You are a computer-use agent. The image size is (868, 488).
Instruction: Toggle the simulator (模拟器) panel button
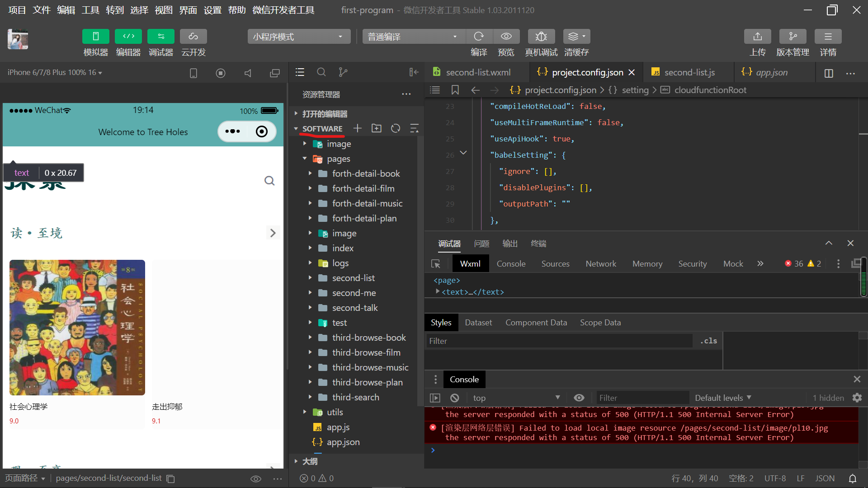coord(95,37)
